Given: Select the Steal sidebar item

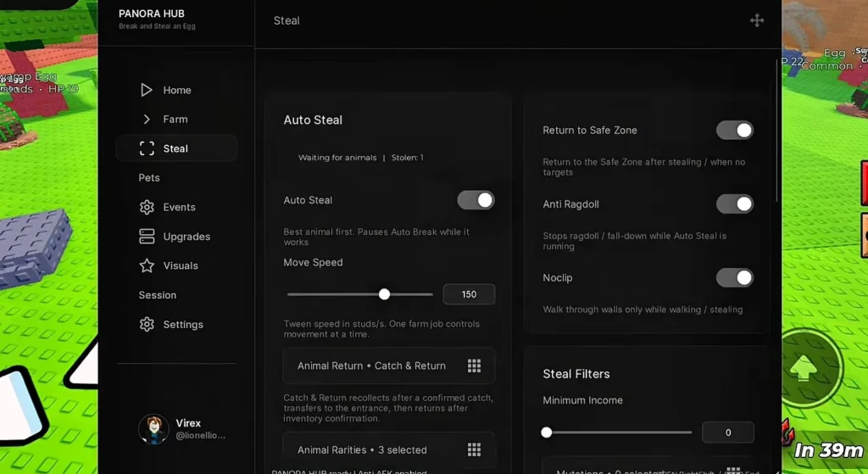Looking at the screenshot, I should (x=176, y=148).
